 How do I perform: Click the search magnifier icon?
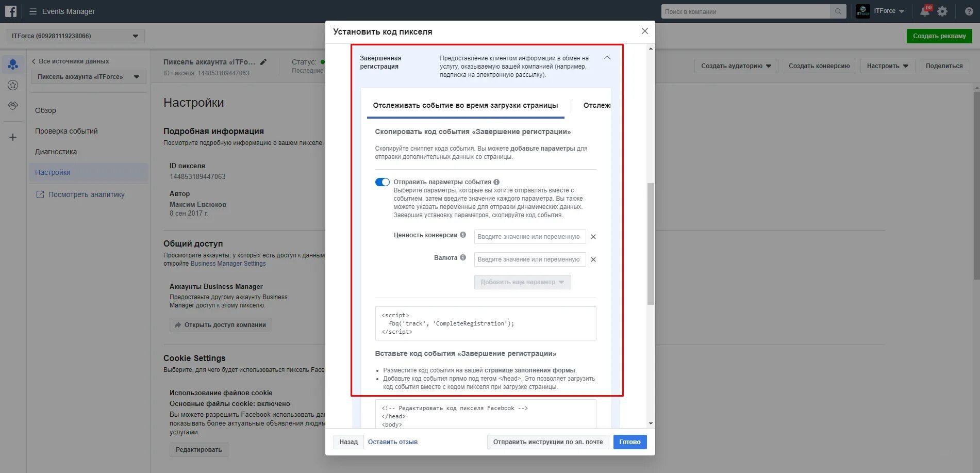point(838,11)
